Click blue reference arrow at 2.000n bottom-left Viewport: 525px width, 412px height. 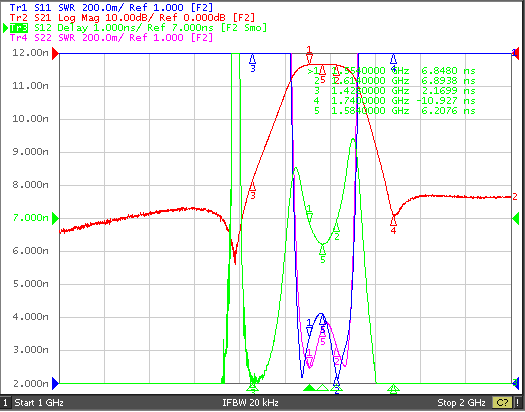(x=56, y=383)
